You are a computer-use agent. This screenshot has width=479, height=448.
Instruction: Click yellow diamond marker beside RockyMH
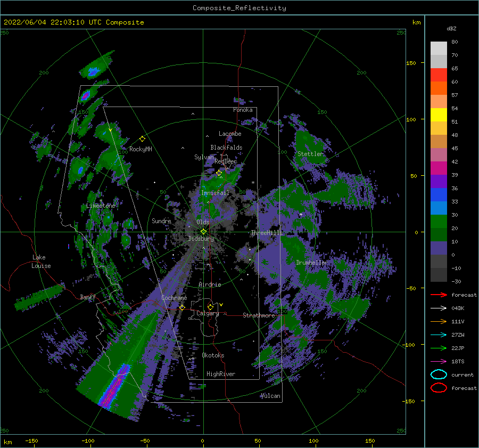point(142,139)
